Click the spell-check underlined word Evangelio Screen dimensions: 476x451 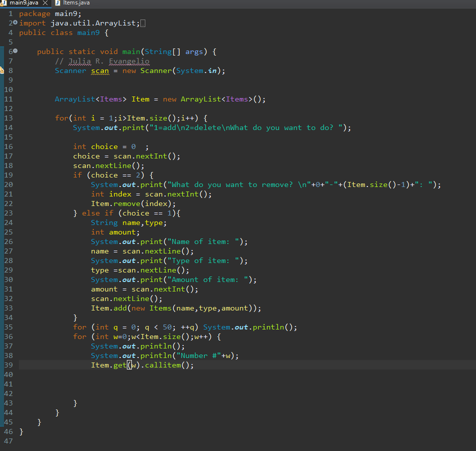(x=129, y=61)
